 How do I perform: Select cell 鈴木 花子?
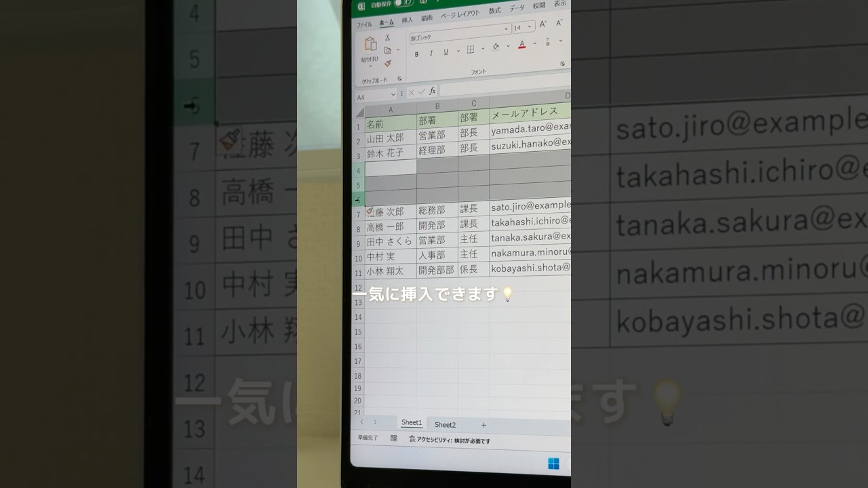(391, 153)
